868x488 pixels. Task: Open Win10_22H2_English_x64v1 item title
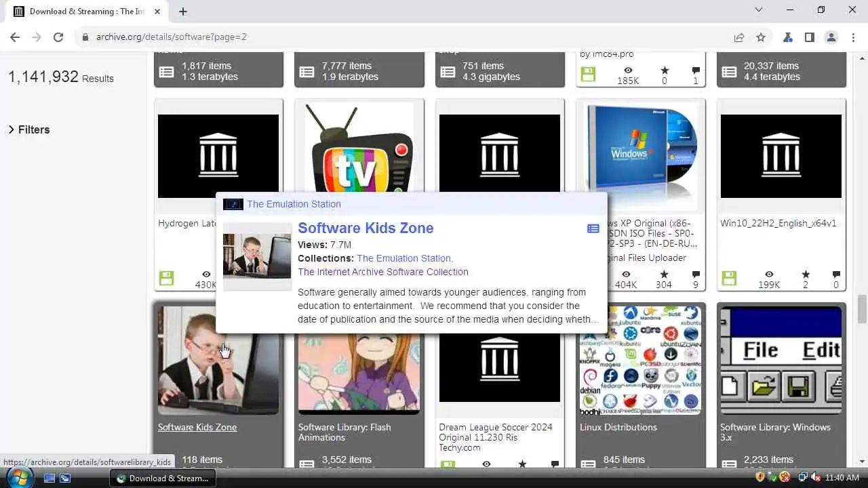pyautogui.click(x=778, y=223)
